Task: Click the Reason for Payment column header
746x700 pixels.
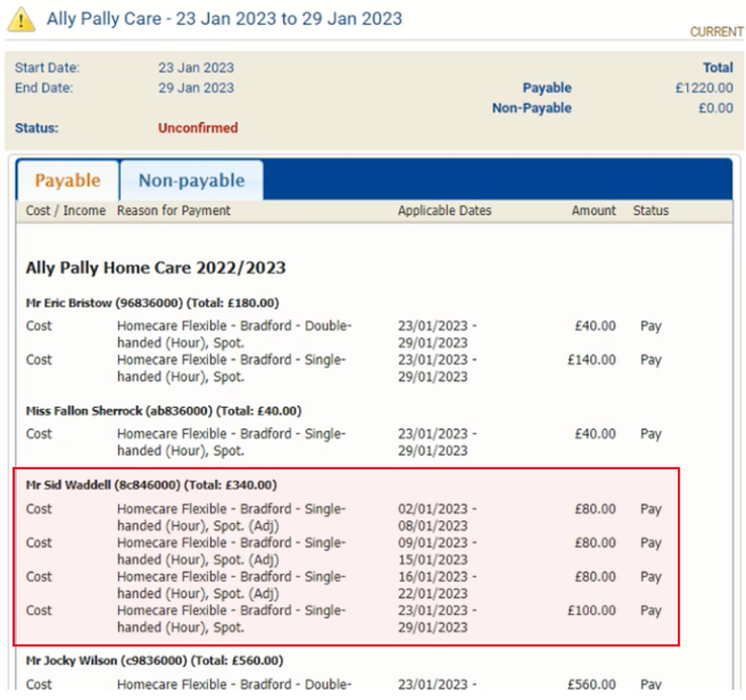Action: pyautogui.click(x=174, y=211)
